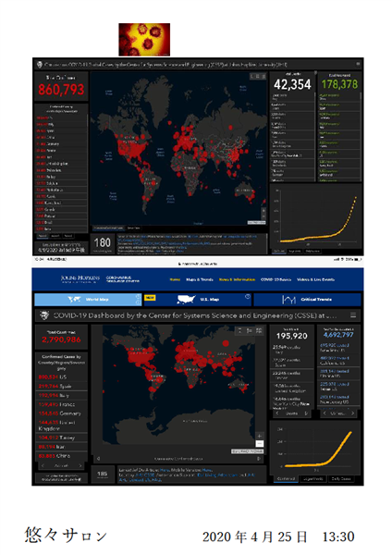This screenshot has width=392, height=555.
Task: Select Cumulative Confirmed Cases tab below upper map
Action: click(108, 228)
